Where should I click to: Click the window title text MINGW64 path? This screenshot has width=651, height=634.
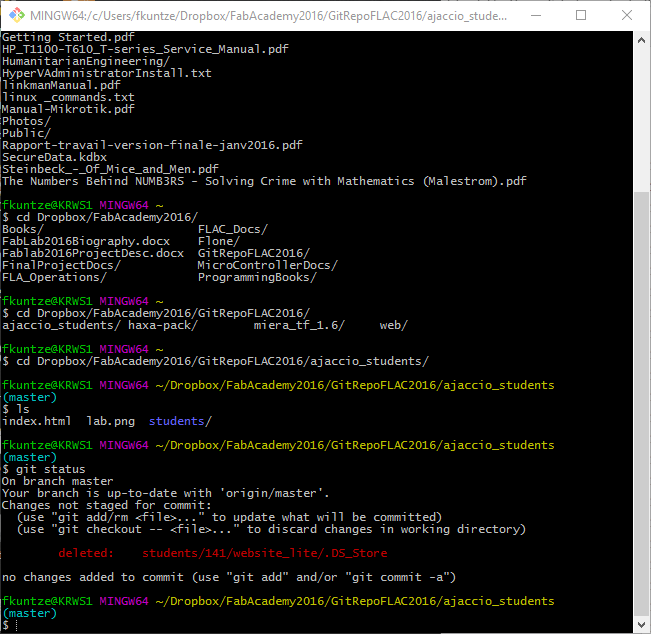[268, 16]
